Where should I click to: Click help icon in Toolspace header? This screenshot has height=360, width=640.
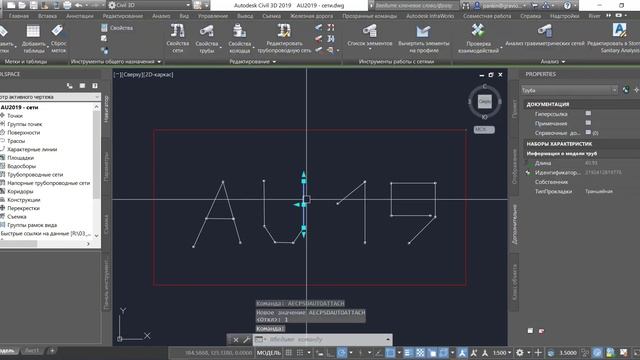(95, 86)
